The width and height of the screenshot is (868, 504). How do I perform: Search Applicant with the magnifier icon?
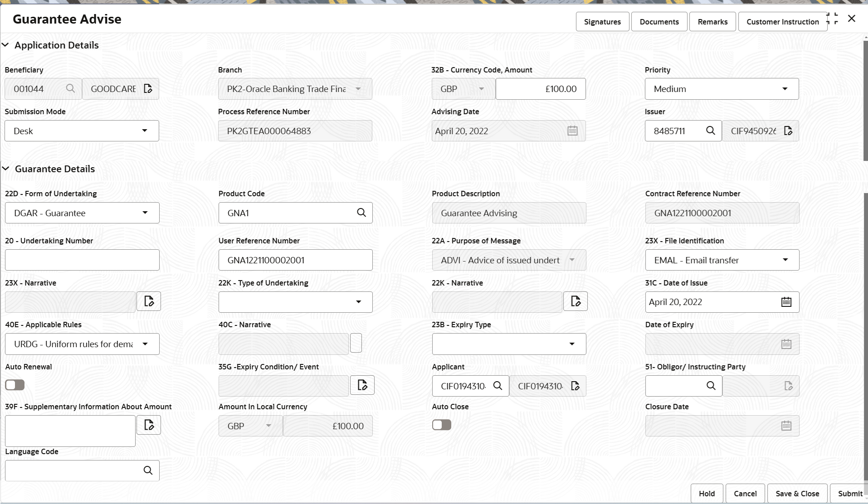pos(497,386)
